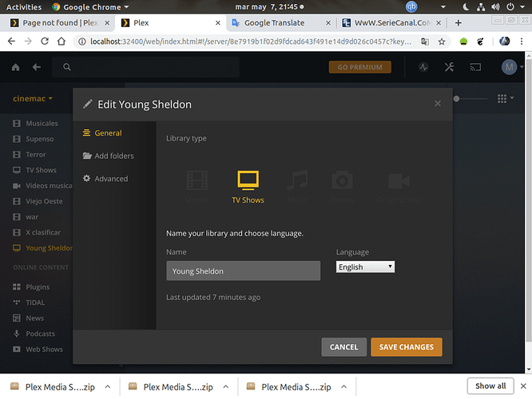Click the SAVE CHANGES button
532x399 pixels.
click(406, 347)
